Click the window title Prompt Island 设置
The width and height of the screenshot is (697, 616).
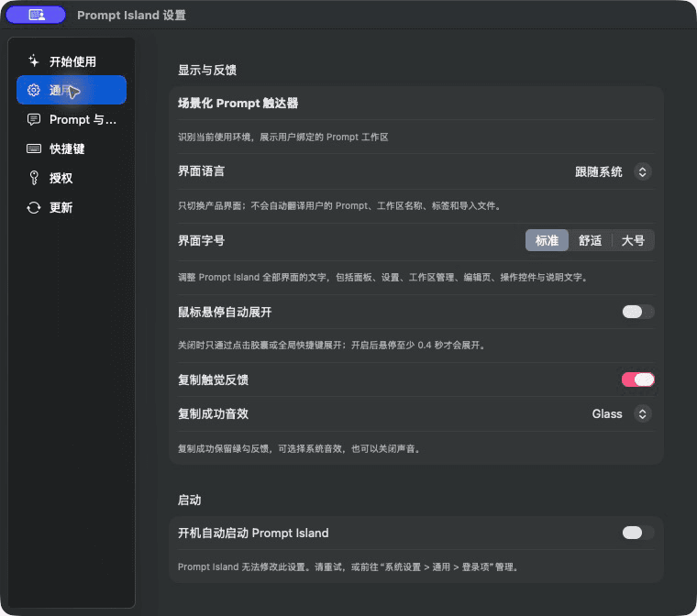(x=131, y=15)
